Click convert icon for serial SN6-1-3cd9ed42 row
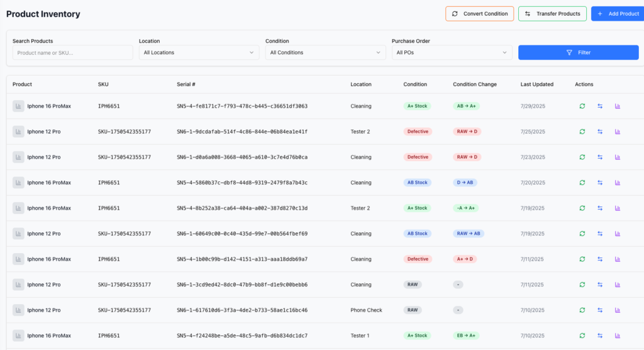 (582, 285)
